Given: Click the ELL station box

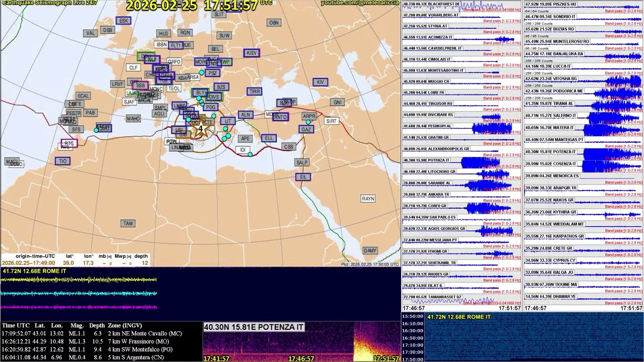Looking at the screenshot, I should (269, 138).
